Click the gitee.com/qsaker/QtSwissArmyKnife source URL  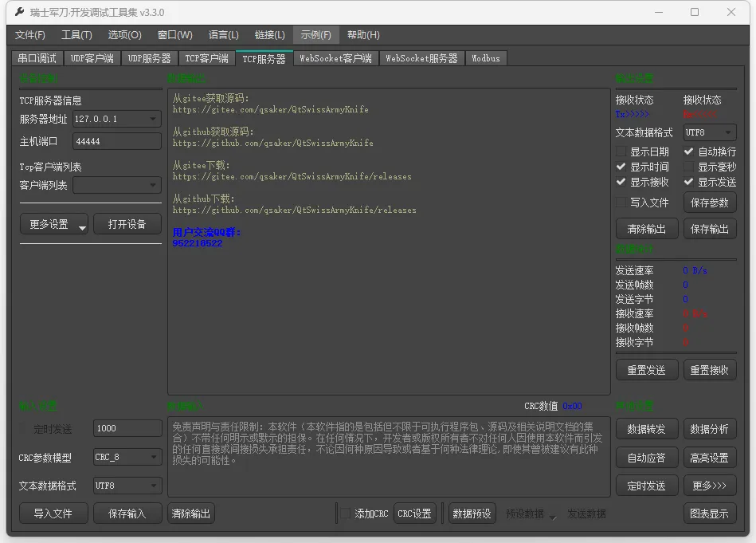[271, 109]
